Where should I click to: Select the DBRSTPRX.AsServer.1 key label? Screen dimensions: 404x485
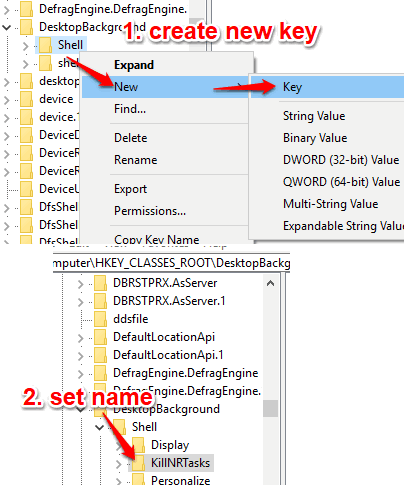169,301
